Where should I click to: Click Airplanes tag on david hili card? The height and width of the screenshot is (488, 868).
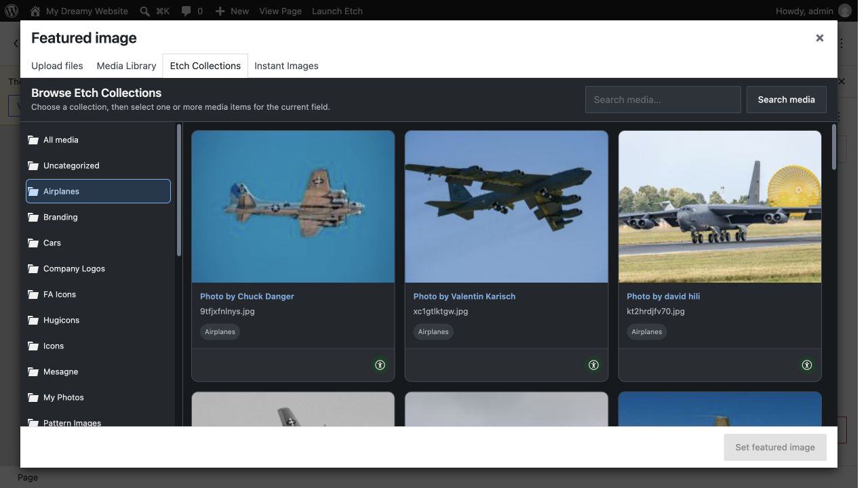pos(646,331)
